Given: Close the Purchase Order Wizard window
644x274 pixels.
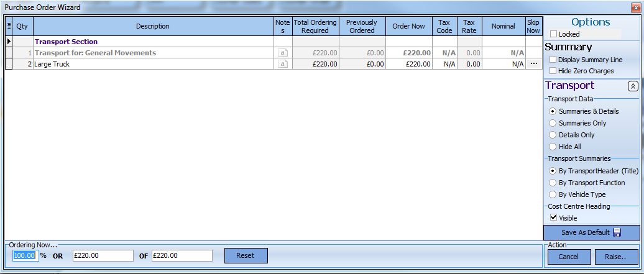Looking at the screenshot, I should click(x=631, y=7).
